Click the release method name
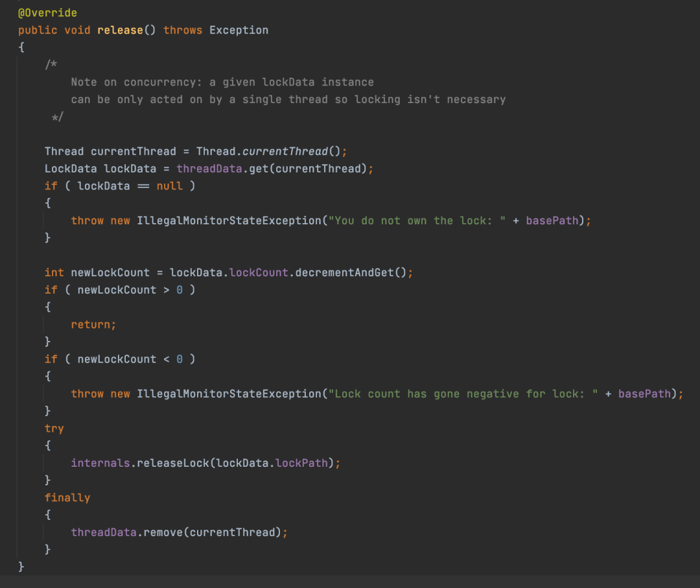 click(120, 30)
